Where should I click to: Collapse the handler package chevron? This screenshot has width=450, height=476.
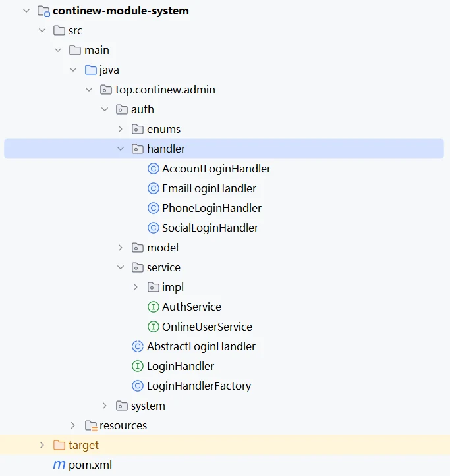121,149
